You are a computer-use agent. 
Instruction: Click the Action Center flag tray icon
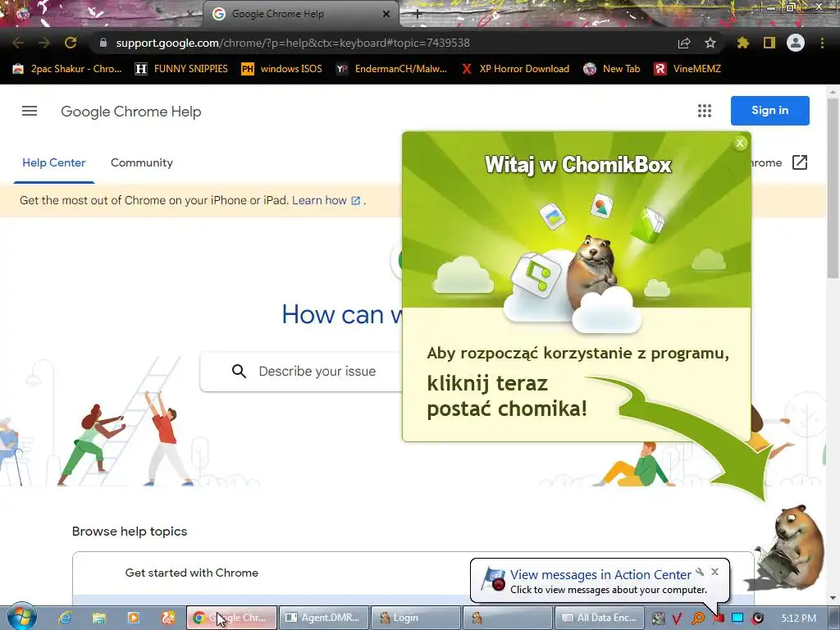[x=719, y=619]
